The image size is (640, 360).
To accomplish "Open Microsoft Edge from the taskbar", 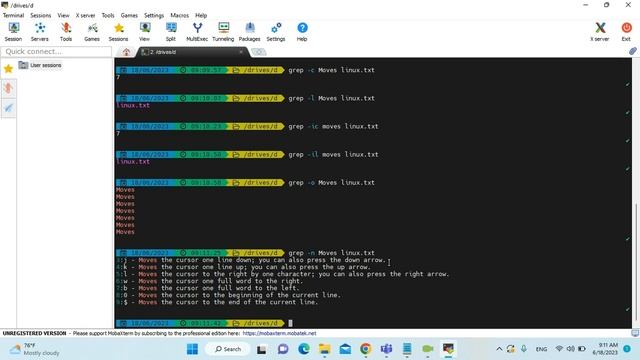I will coord(304,349).
